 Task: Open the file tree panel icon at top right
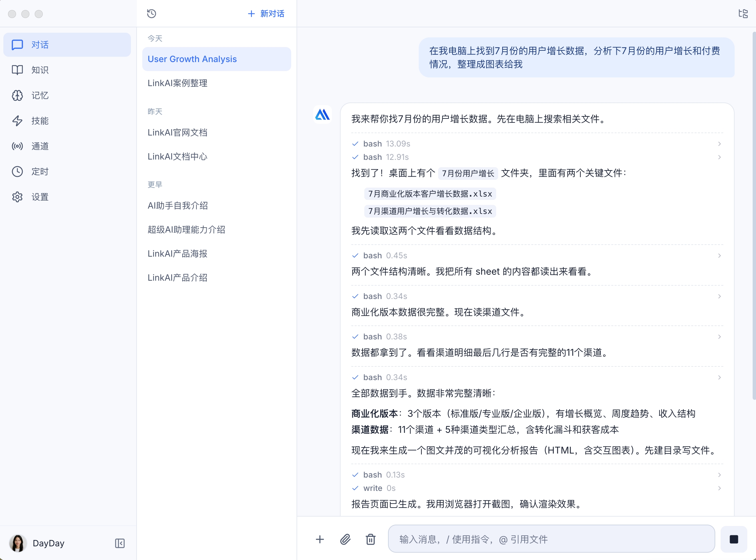tap(743, 14)
